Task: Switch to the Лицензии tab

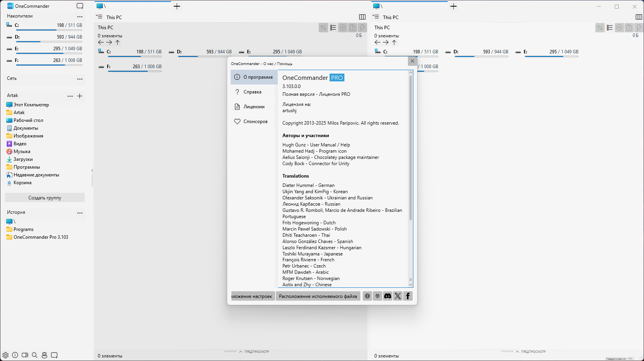Action: pyautogui.click(x=254, y=107)
